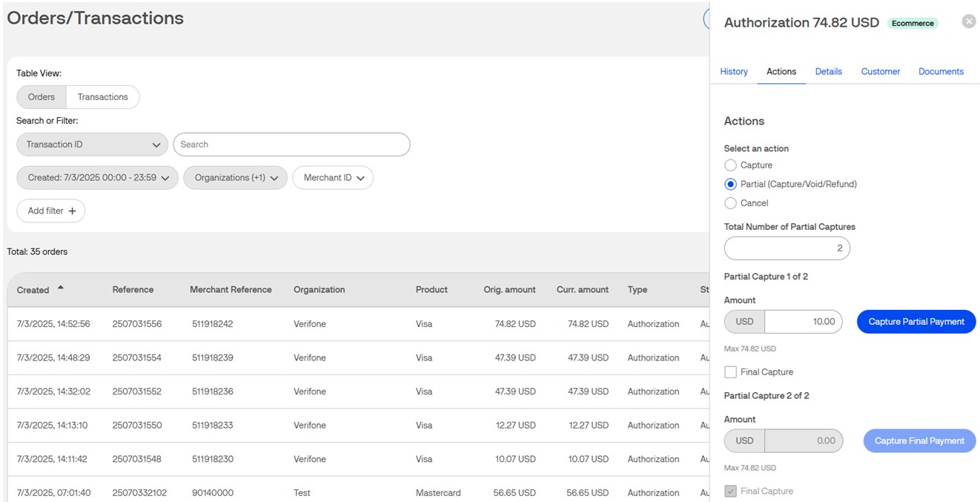Image resolution: width=980 pixels, height=502 pixels.
Task: Click the Merchant Reference column header
Action: pyautogui.click(x=231, y=290)
